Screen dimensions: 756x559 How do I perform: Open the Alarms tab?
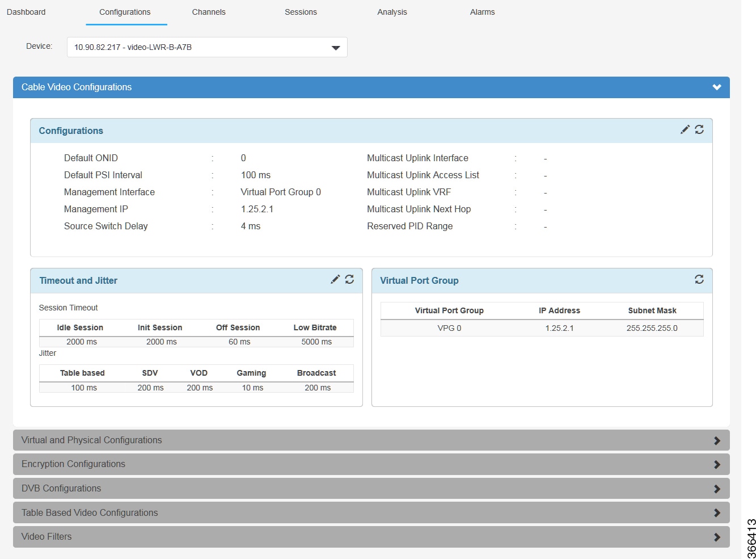click(482, 11)
